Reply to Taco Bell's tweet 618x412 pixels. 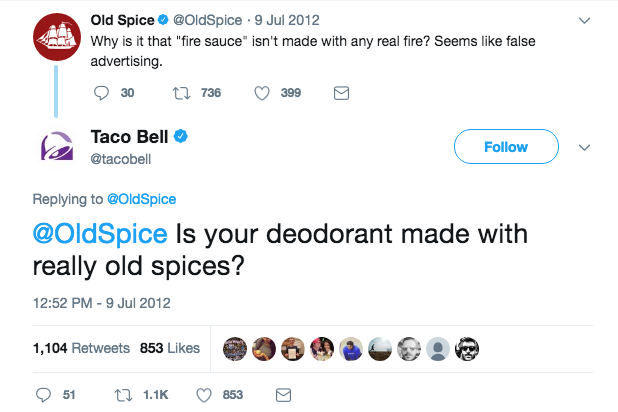point(42,395)
